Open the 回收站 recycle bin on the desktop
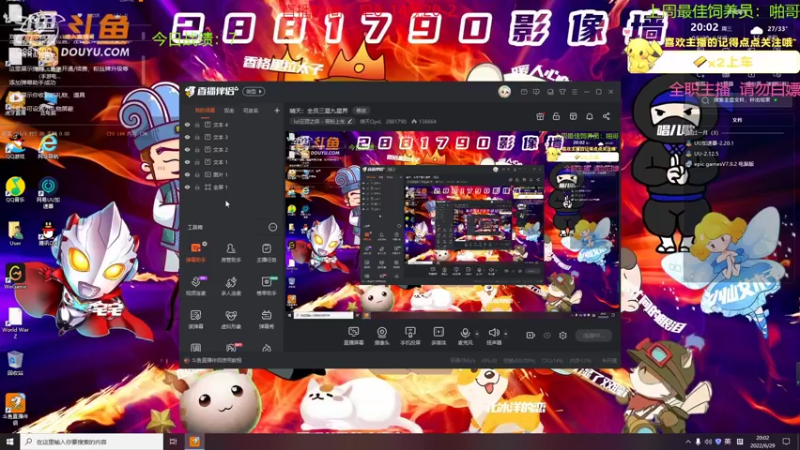Image resolution: width=800 pixels, height=450 pixels. coord(15,363)
